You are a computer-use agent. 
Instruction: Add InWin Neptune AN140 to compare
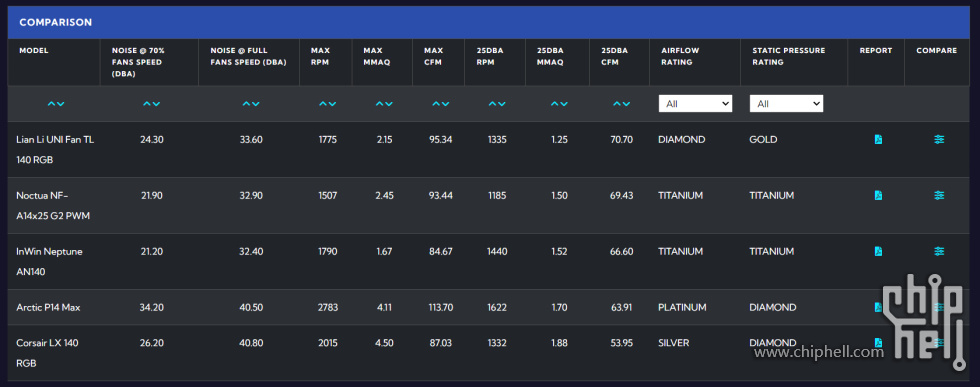point(939,251)
